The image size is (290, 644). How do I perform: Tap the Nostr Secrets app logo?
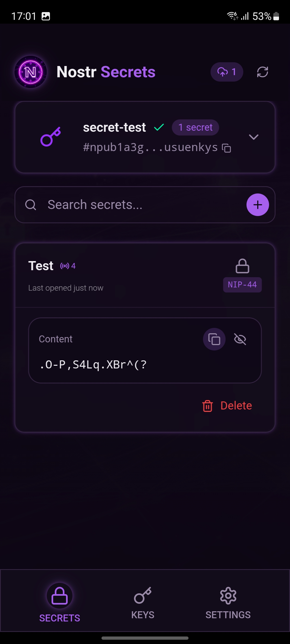[30, 72]
